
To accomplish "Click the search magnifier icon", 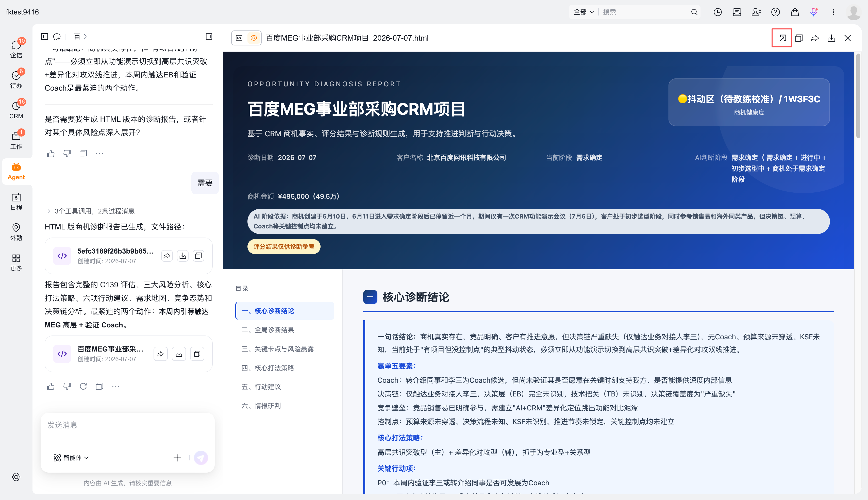I will (x=694, y=12).
